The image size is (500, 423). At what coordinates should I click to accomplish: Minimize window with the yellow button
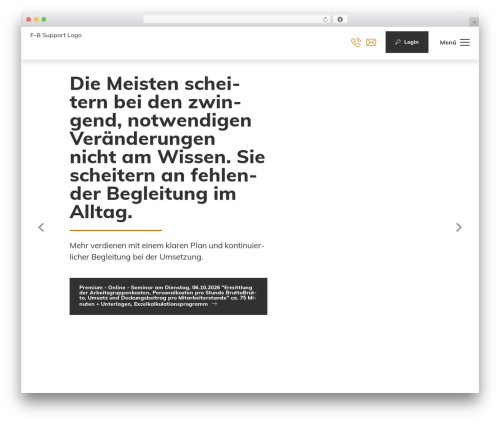coord(36,19)
